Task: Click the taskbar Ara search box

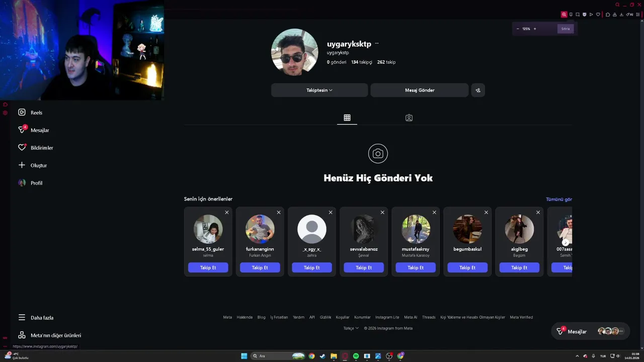Action: click(278, 356)
